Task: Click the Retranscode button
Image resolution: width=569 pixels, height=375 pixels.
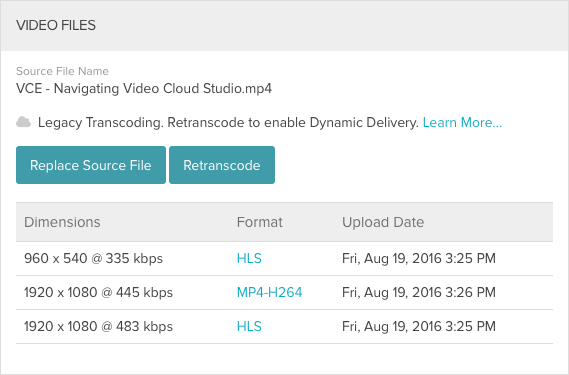Action: click(222, 165)
